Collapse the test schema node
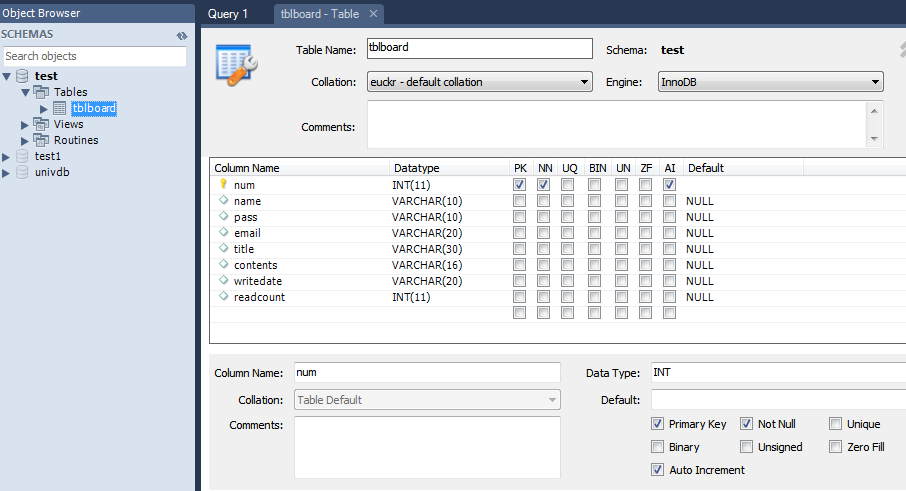 (7, 76)
